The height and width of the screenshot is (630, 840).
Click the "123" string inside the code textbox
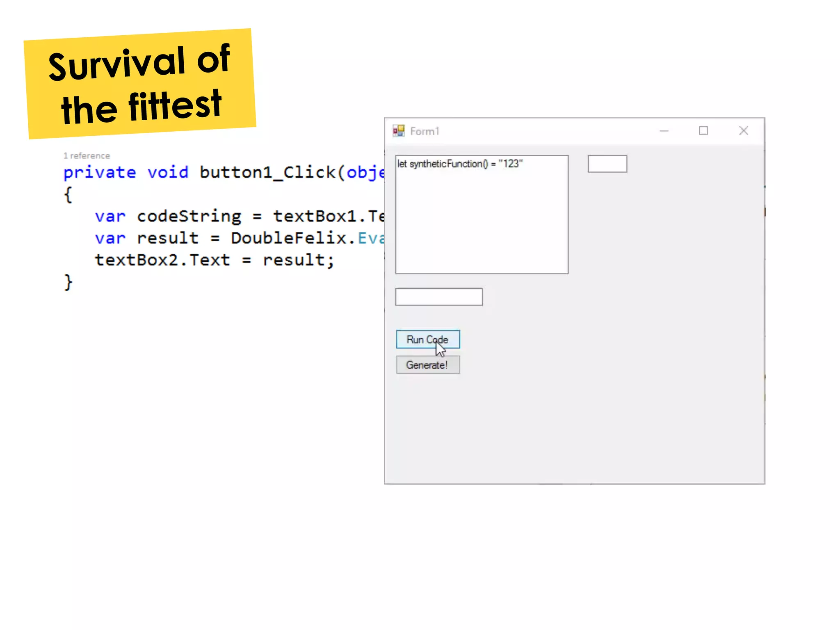[x=511, y=164]
